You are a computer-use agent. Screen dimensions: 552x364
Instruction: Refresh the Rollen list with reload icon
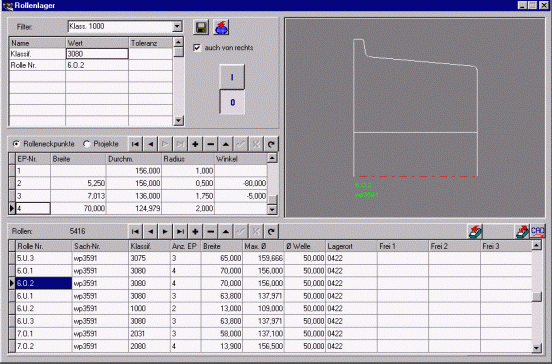point(271,231)
